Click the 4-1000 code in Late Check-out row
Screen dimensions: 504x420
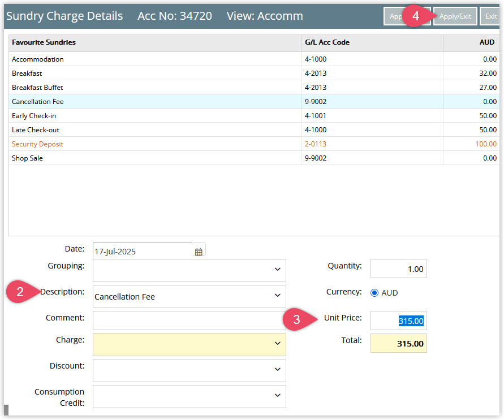316,129
